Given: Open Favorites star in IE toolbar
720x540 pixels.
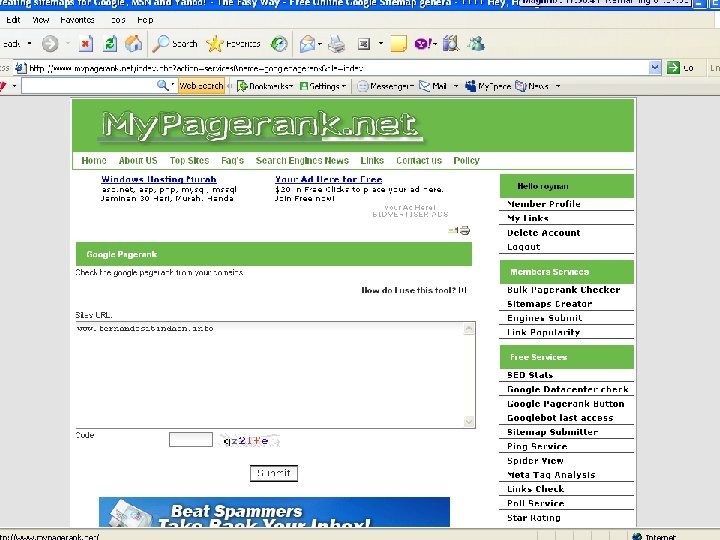Looking at the screenshot, I should (233, 44).
